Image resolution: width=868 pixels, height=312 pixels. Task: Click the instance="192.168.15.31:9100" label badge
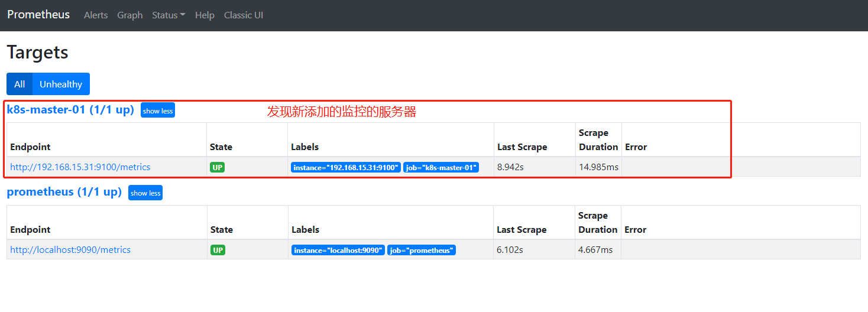coord(346,167)
